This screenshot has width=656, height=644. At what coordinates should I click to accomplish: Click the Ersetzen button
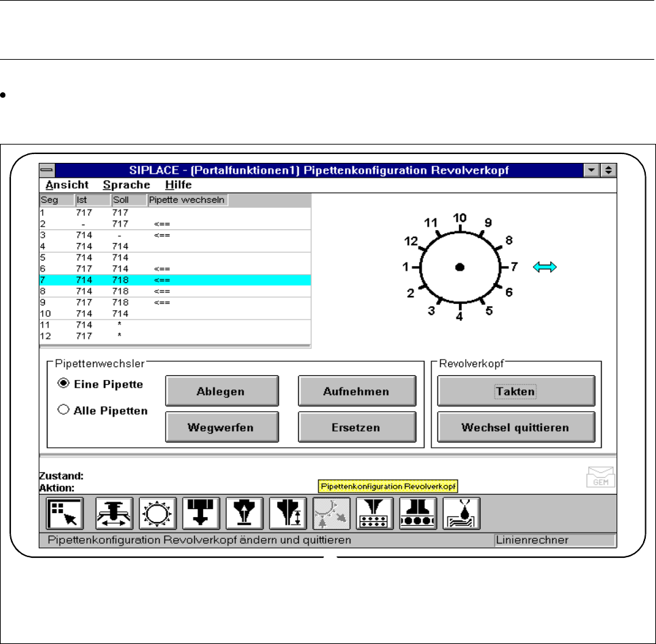click(357, 427)
